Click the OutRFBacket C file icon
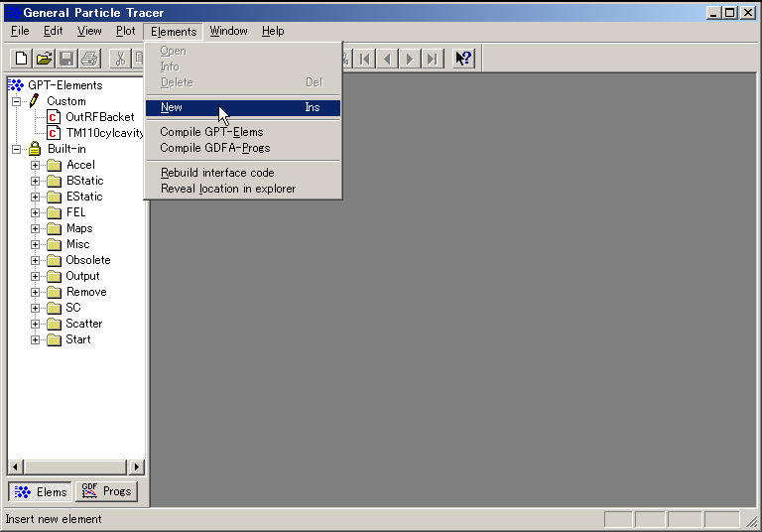 (x=53, y=117)
